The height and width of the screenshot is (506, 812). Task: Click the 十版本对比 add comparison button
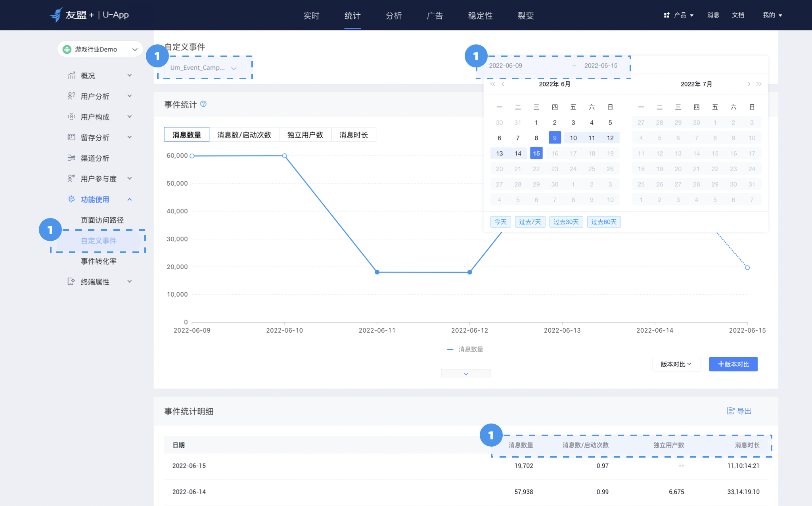point(733,364)
